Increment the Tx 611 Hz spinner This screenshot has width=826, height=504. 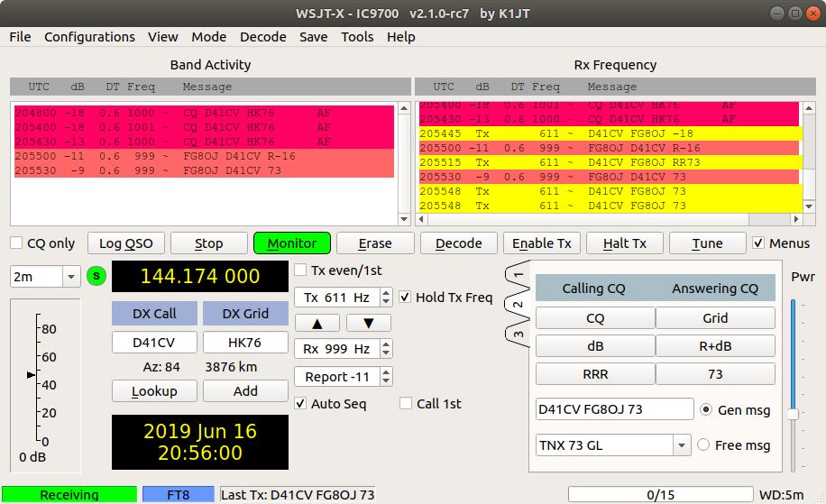coord(387,293)
